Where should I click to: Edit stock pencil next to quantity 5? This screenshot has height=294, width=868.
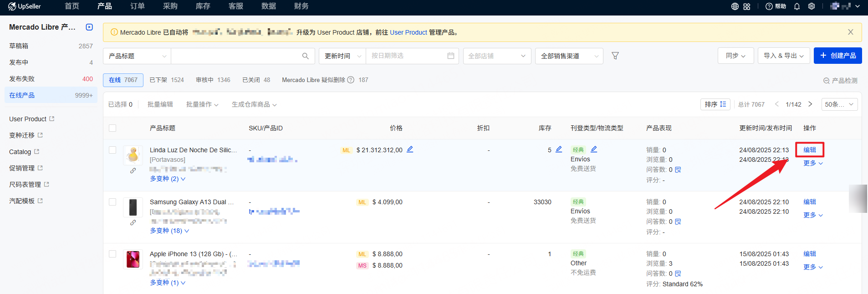(x=559, y=150)
